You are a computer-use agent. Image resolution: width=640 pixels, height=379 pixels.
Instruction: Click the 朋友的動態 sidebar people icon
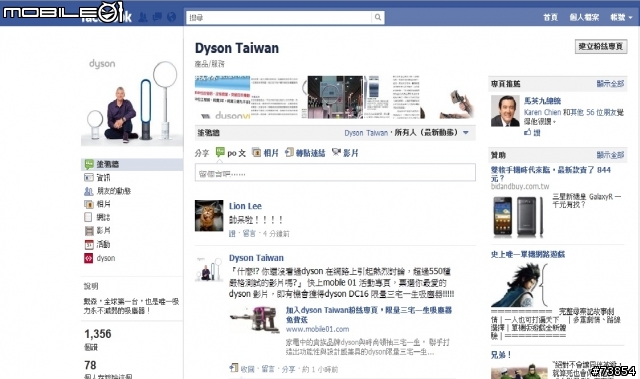(x=89, y=191)
